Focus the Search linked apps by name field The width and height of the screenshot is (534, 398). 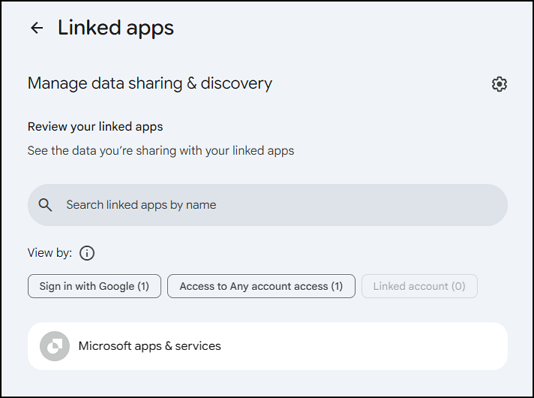pos(267,205)
